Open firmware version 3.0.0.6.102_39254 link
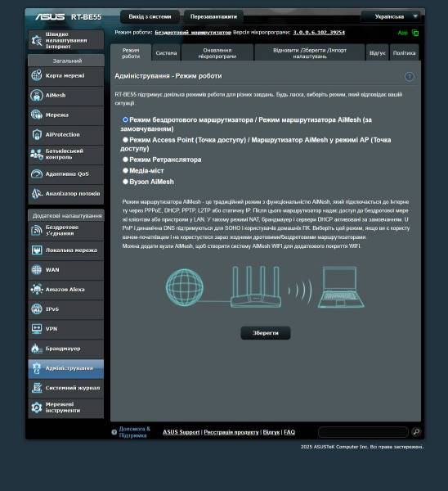This screenshot has height=491, width=448. click(319, 32)
